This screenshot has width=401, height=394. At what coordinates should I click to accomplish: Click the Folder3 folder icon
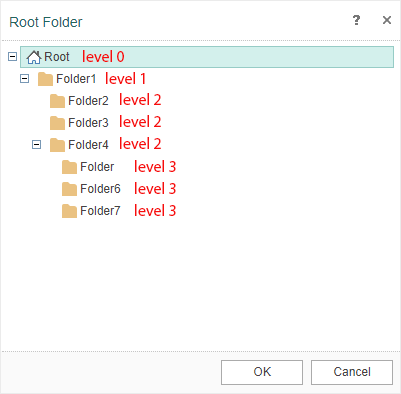[x=57, y=123]
